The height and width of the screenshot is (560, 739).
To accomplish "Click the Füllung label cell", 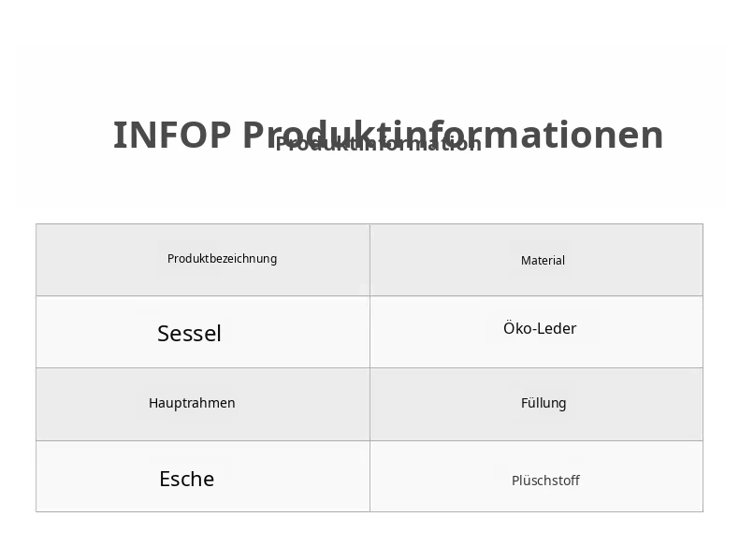I will click(x=536, y=405).
